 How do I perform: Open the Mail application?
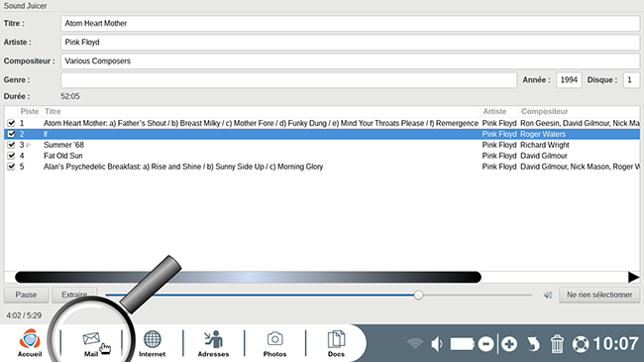pos(91,343)
